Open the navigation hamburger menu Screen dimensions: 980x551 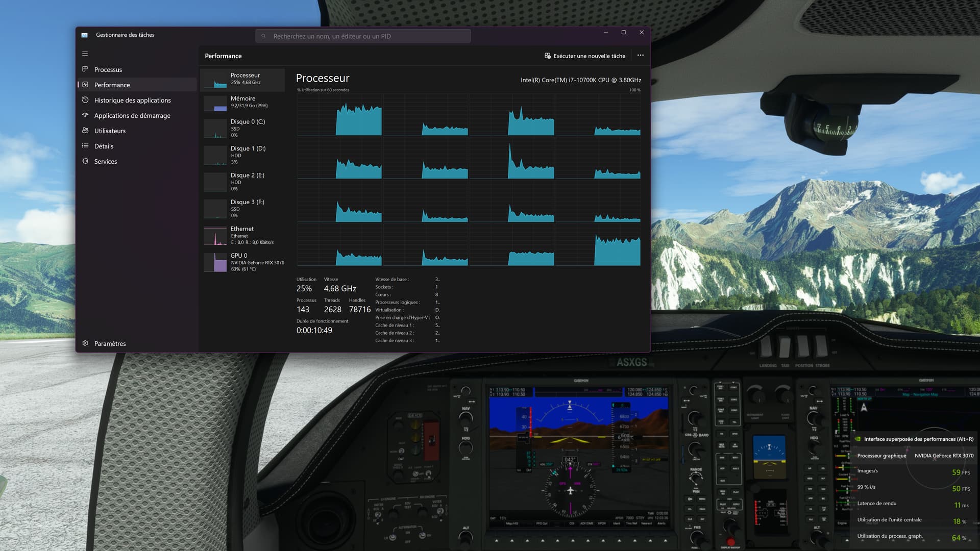85,54
